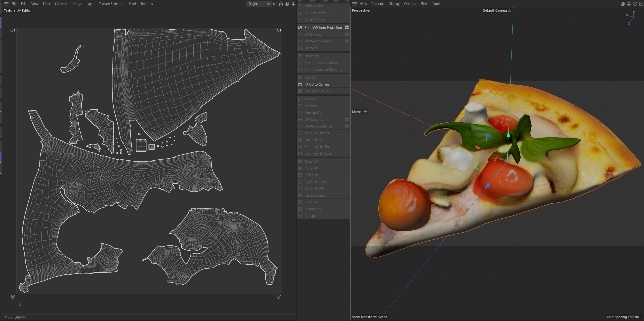Toggle the UV editor lock icon

click(x=281, y=4)
